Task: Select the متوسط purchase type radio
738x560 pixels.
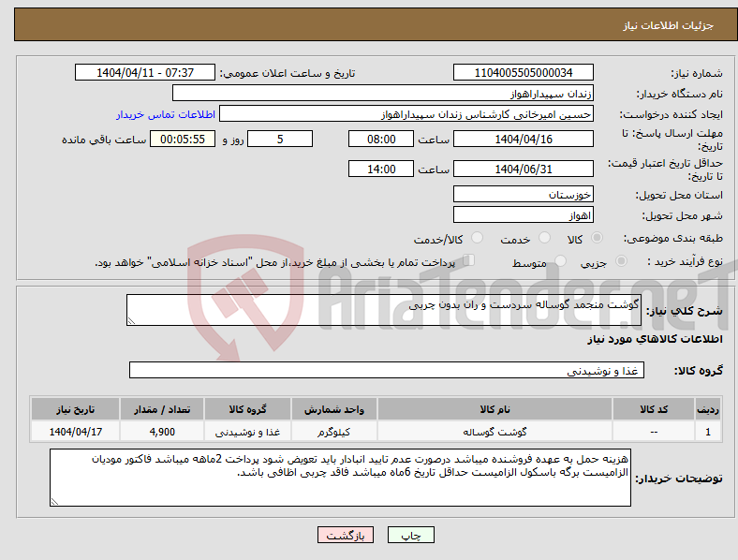Action: tap(561, 260)
